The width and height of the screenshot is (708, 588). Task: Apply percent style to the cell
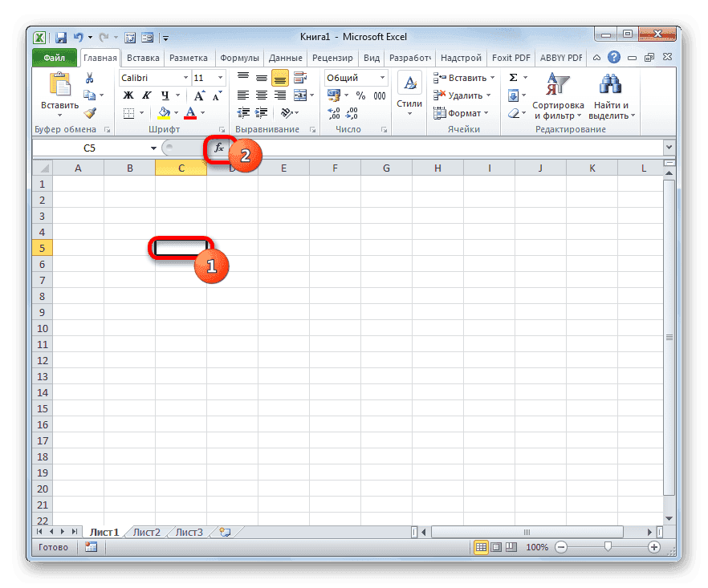[359, 95]
